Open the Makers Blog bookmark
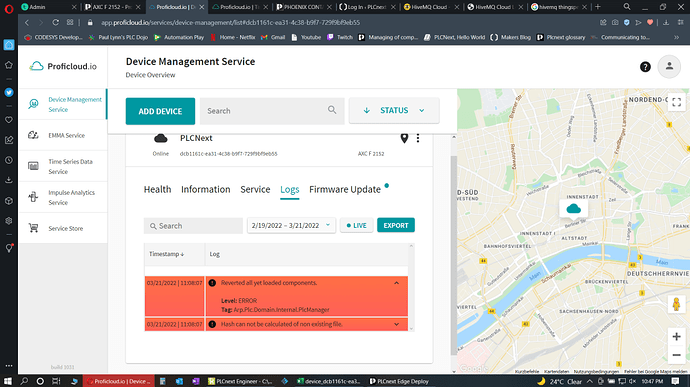 (510, 37)
